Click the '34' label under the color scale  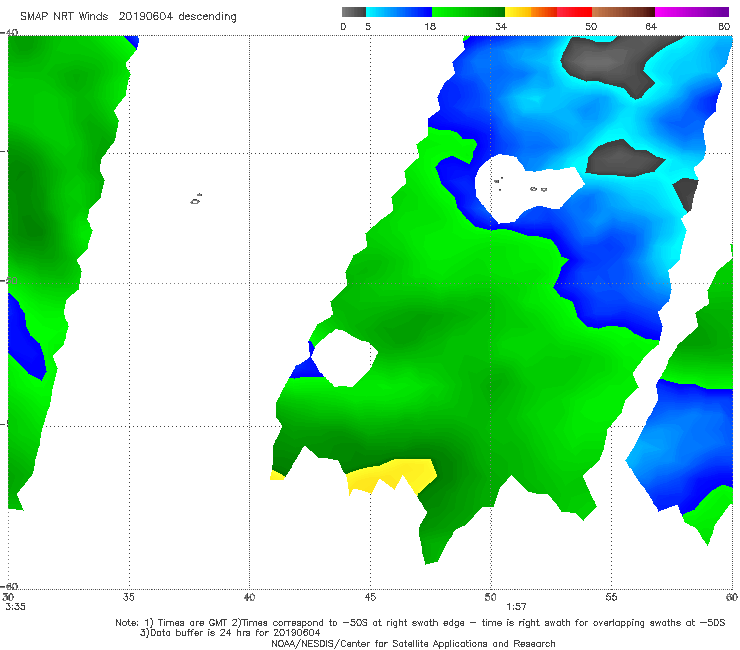click(x=501, y=26)
